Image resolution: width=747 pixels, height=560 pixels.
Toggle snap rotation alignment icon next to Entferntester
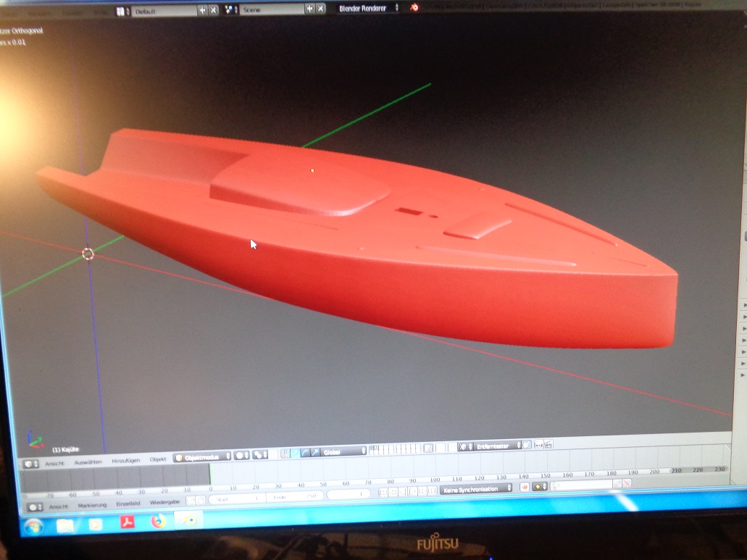pos(526,445)
